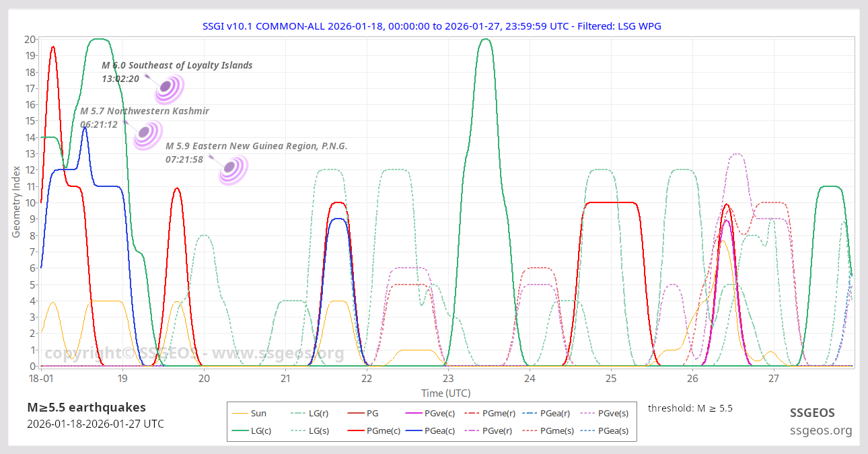Viewport: 868px width, 454px height.
Task: Click the copyright SSGEOS watermark in the chart
Action: pyautogui.click(x=194, y=354)
